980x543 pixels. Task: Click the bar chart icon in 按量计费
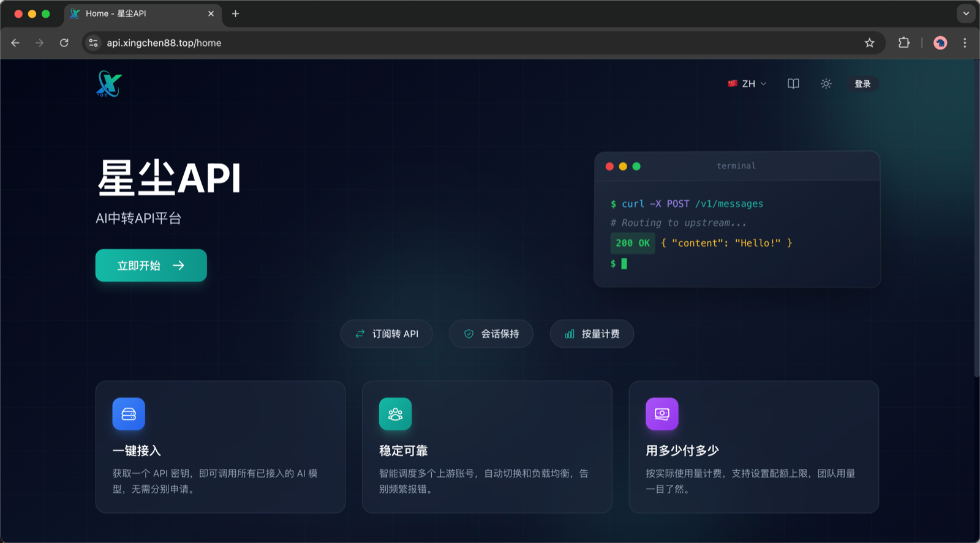pos(570,334)
